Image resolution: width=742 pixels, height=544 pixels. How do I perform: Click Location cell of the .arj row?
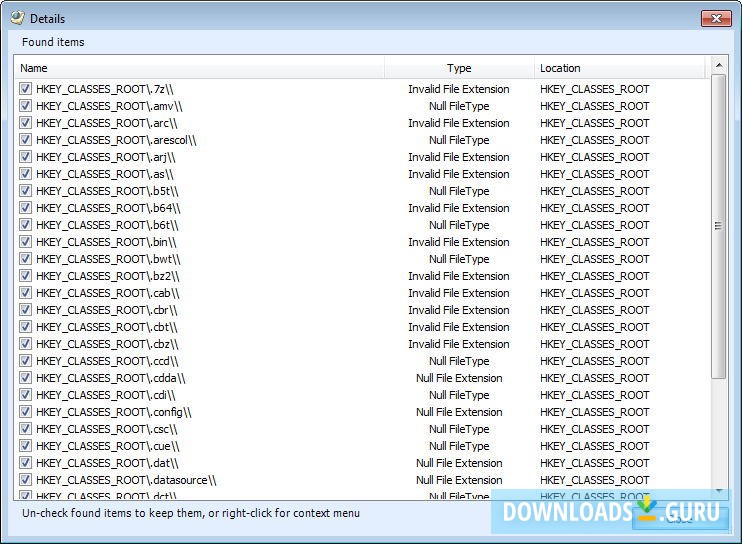[x=594, y=157]
